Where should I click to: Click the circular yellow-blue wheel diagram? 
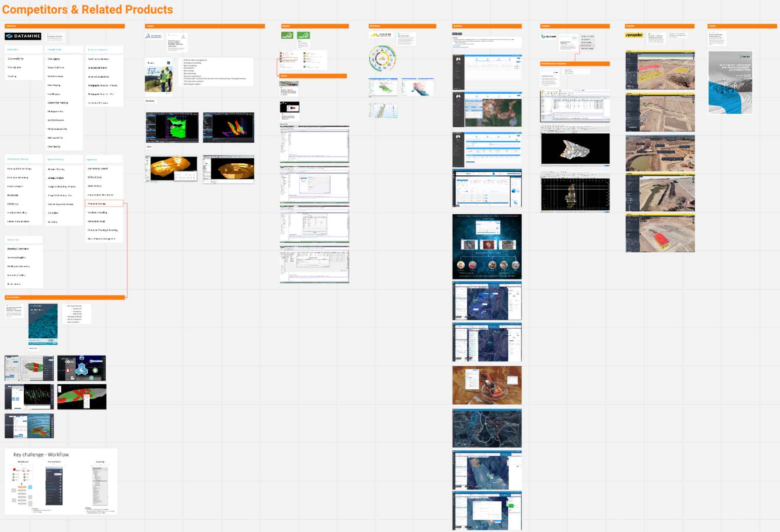(382, 58)
